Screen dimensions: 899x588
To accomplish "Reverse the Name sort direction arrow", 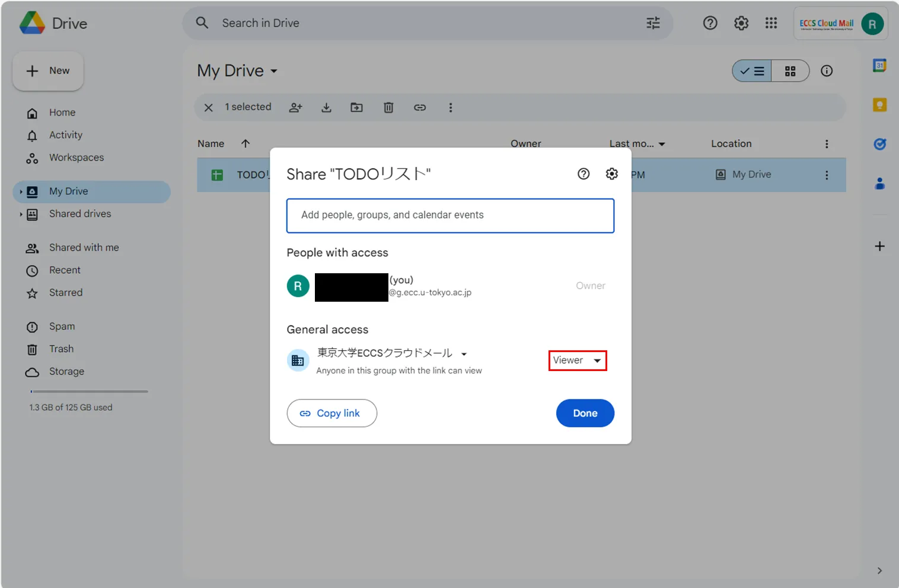I will (246, 143).
